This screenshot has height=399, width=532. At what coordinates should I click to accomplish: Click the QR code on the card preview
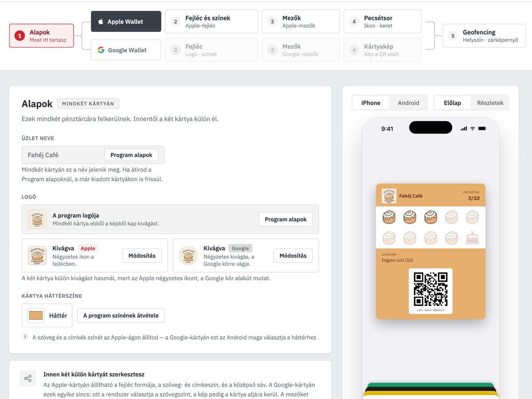tap(430, 289)
